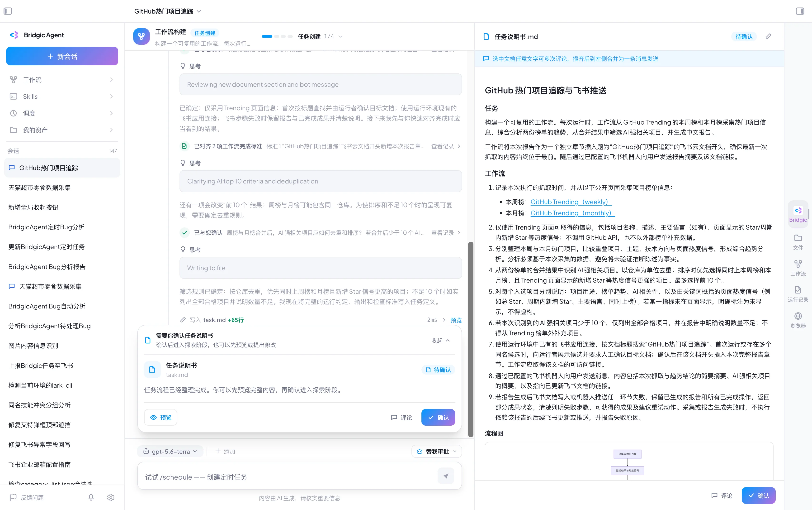This screenshot has height=510, width=812.
Task: Open GitHub Trending (weekly) link
Action: coord(571,202)
